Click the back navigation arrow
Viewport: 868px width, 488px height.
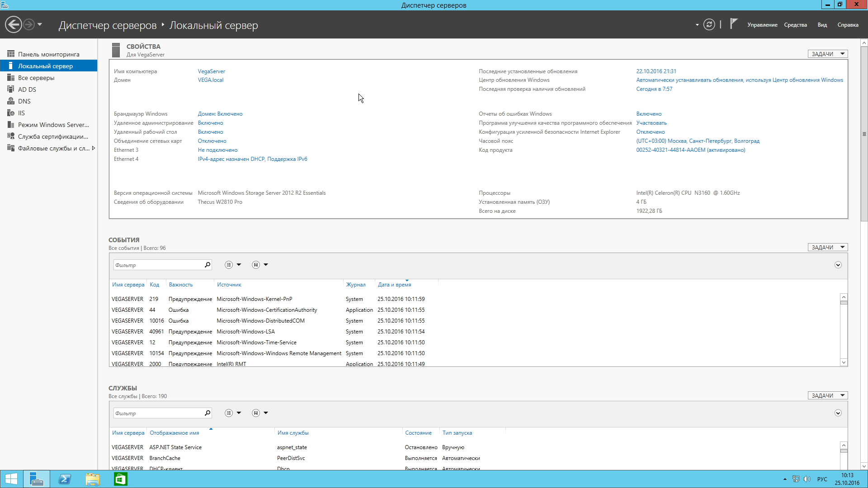14,24
